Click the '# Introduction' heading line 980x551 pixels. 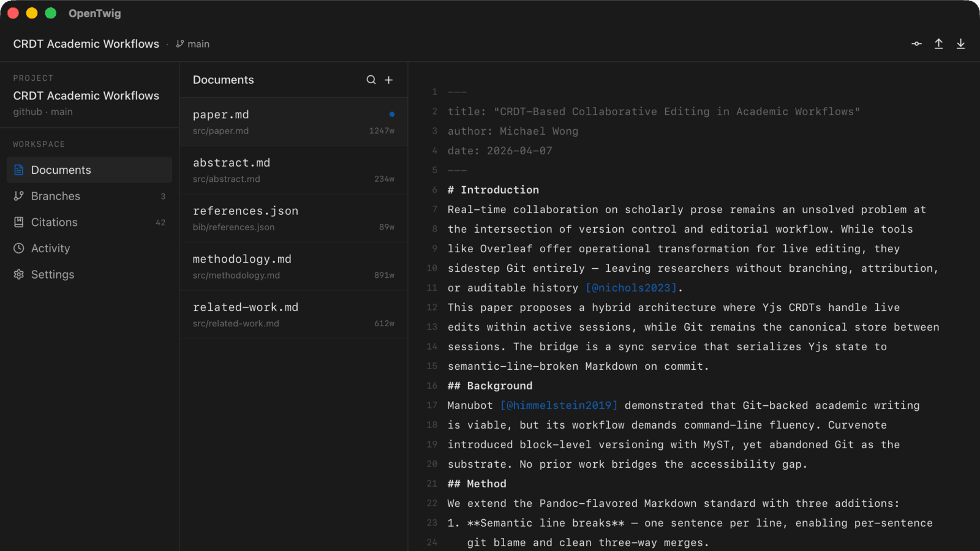493,190
